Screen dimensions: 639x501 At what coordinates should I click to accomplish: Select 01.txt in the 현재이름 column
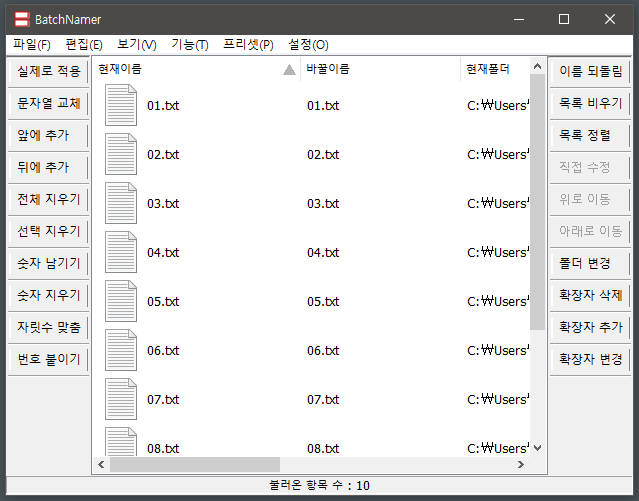[163, 106]
